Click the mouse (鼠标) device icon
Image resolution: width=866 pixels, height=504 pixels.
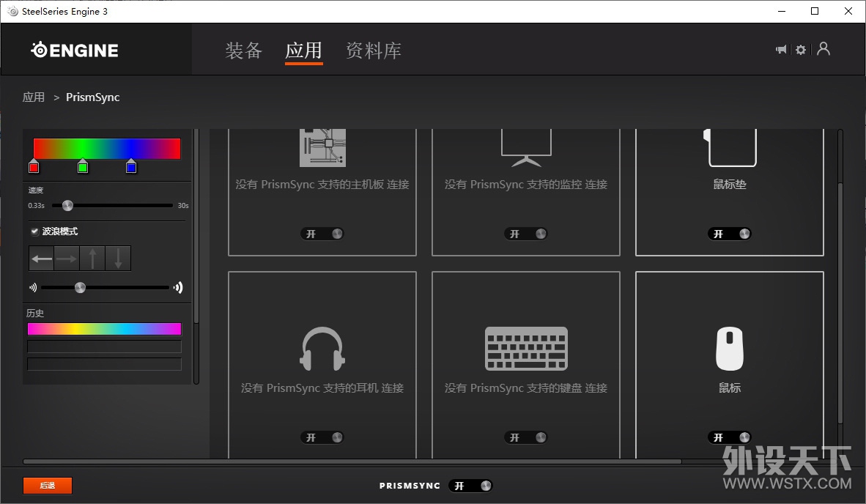[730, 348]
